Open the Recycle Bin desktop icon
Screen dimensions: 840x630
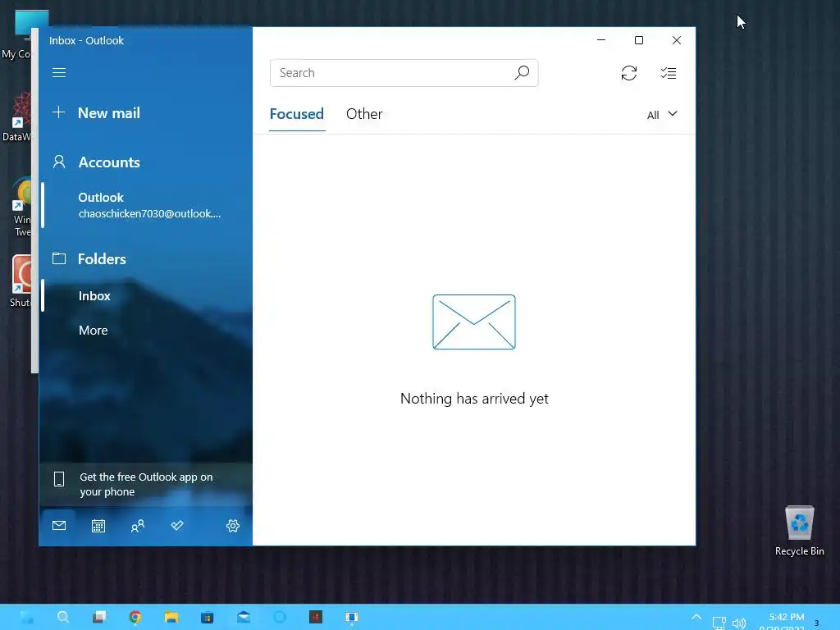click(799, 531)
